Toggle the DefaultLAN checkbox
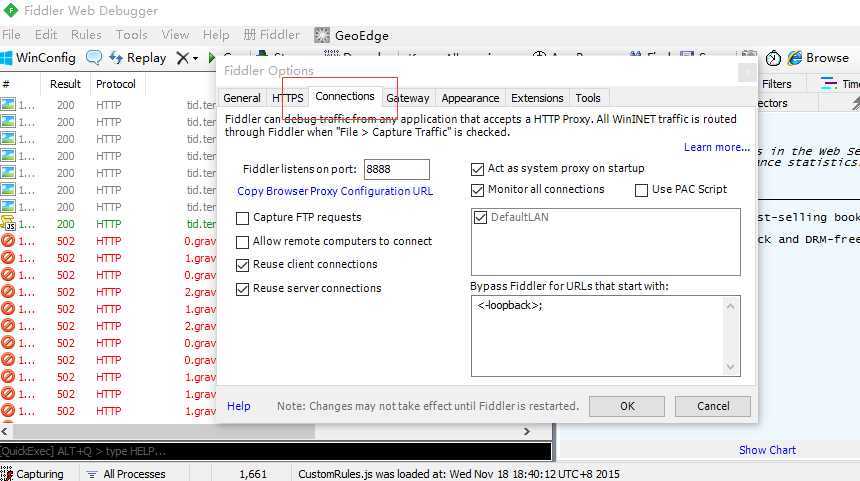Viewport: 860px width, 481px height. 480,217
